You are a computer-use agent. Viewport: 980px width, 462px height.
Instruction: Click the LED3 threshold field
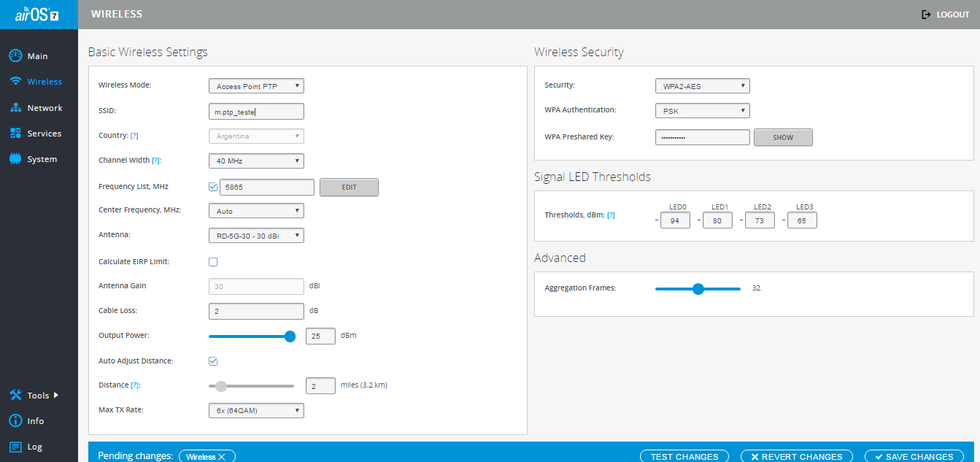click(x=802, y=220)
